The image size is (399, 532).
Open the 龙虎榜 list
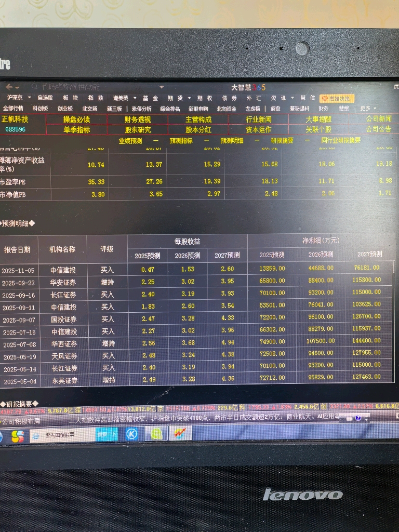(252, 109)
